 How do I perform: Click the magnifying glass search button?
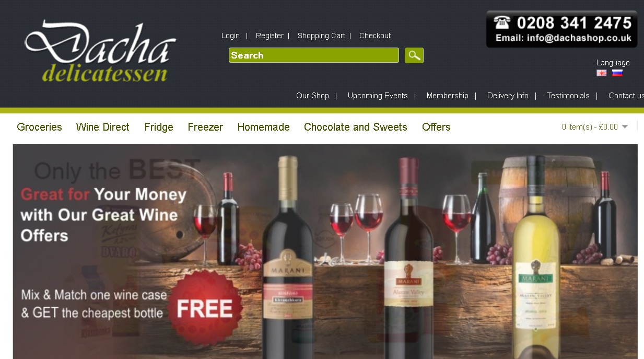414,55
